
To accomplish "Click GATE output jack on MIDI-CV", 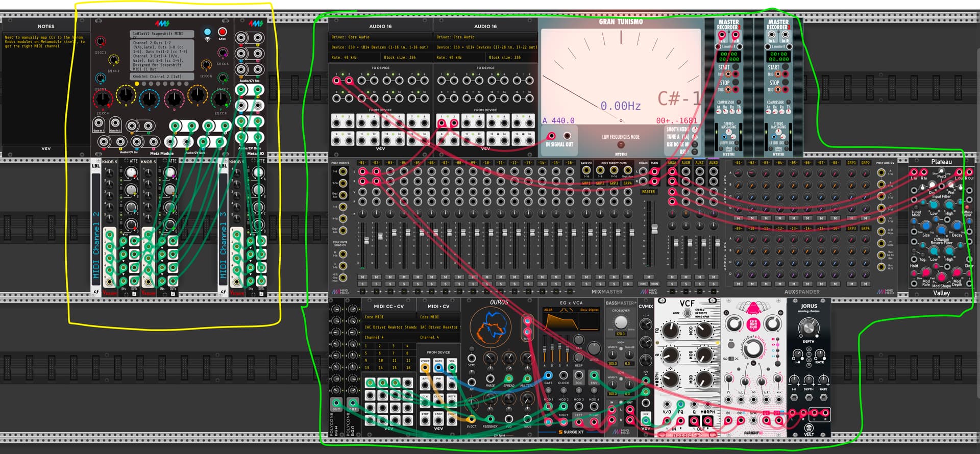I will click(438, 367).
